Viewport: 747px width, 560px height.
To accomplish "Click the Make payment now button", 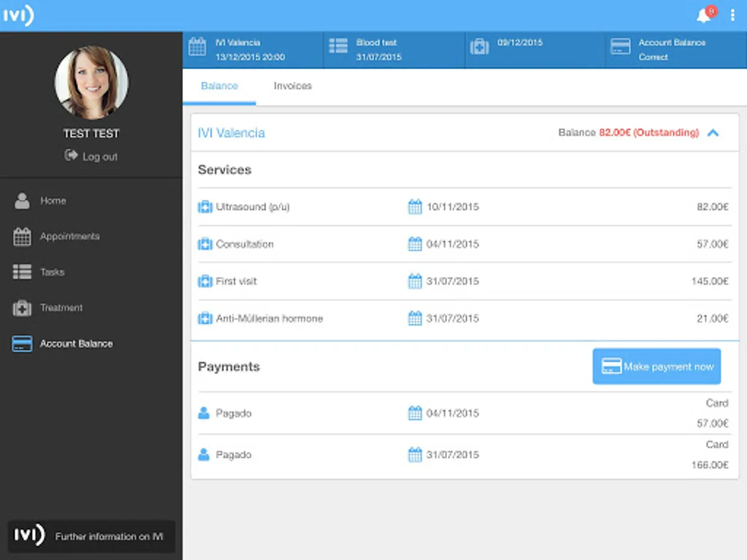I will 656,366.
